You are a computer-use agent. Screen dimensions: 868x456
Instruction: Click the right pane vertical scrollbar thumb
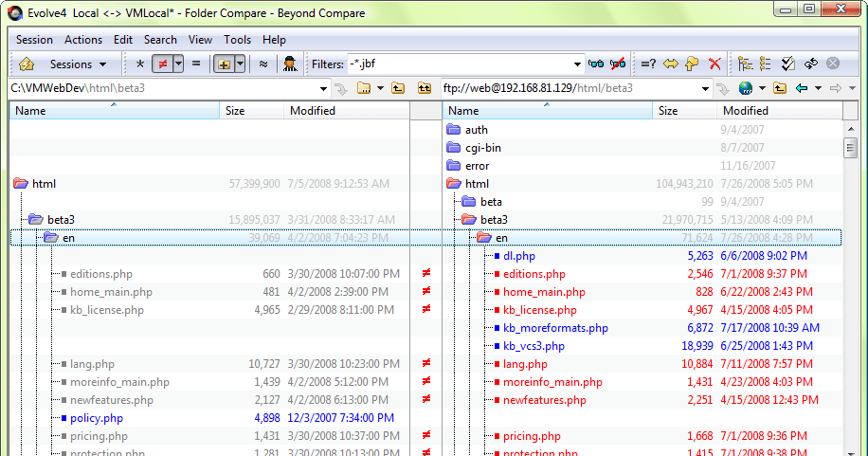tap(851, 148)
